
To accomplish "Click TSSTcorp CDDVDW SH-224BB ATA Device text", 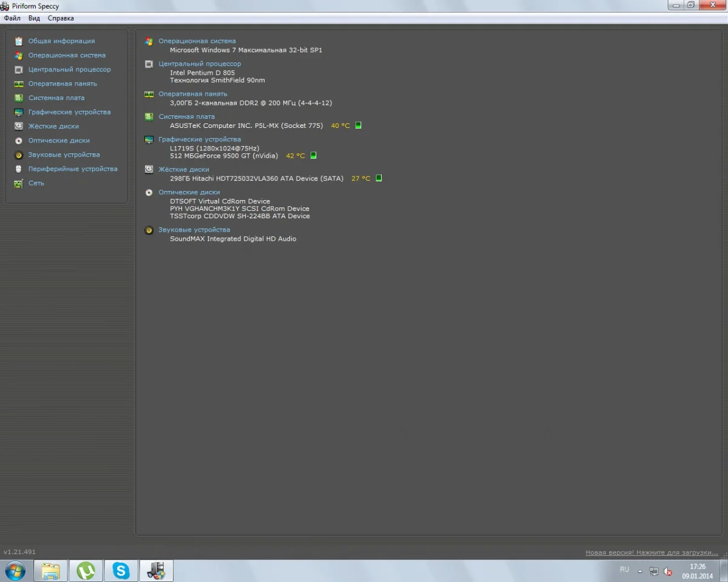I will click(240, 216).
